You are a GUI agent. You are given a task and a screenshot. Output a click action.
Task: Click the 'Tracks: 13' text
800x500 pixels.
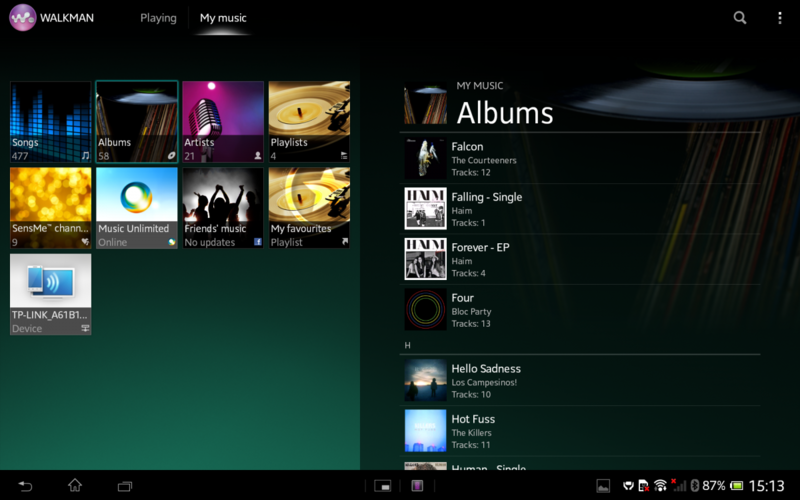tap(471, 324)
